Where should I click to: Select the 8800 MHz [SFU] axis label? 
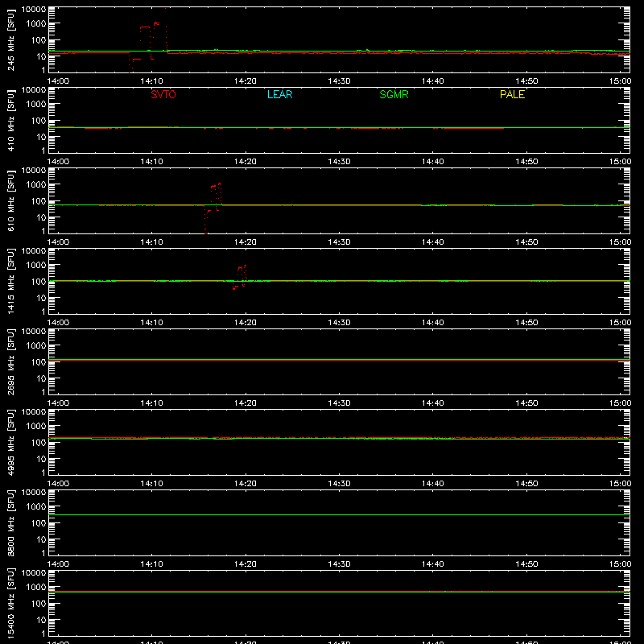10,522
